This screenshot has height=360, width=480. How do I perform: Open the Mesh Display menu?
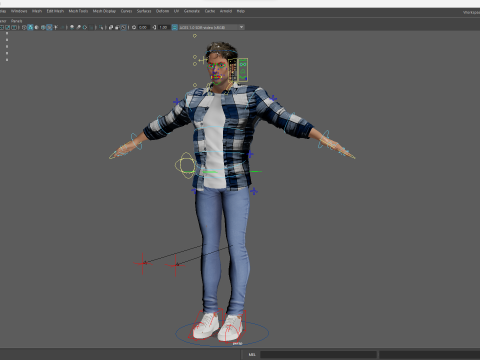click(x=104, y=11)
